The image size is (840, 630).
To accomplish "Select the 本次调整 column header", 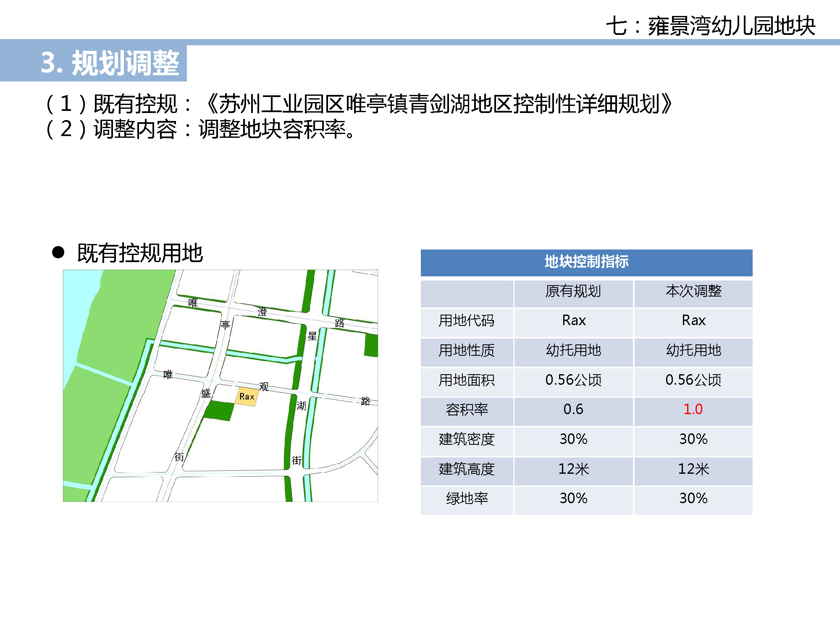I will [x=693, y=291].
